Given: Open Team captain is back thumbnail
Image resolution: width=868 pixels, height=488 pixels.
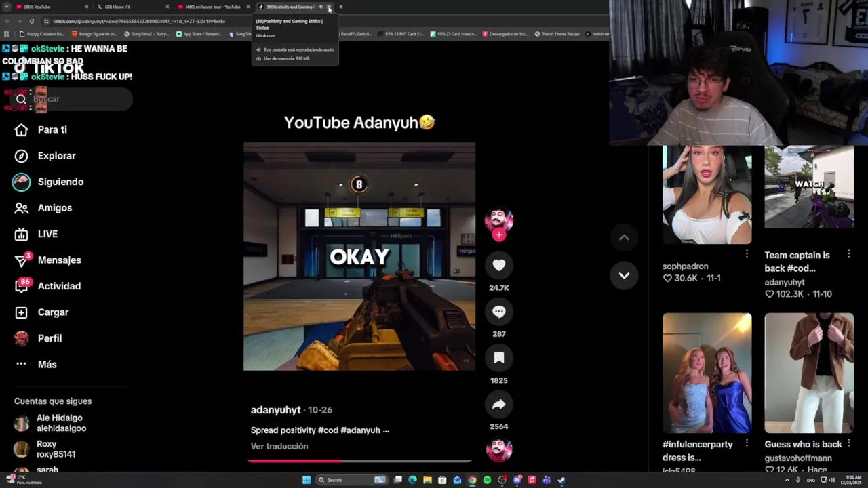Looking at the screenshot, I should pos(809,187).
